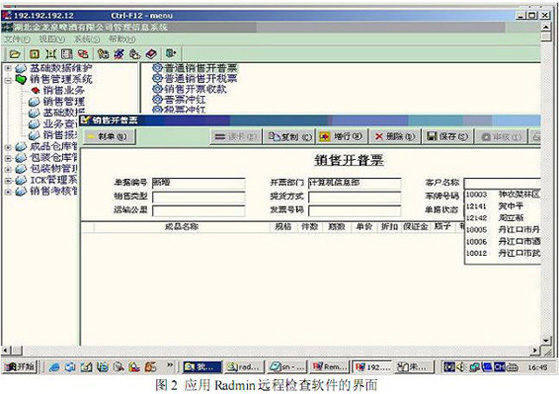Click the 删除(D) button

395,137
